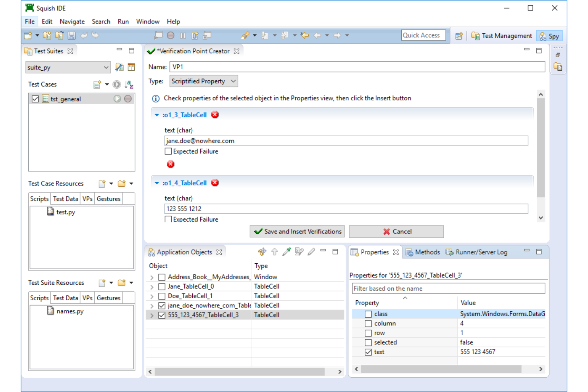This screenshot has height=392, width=588.
Task: Click the Cancel button
Action: tap(397, 232)
